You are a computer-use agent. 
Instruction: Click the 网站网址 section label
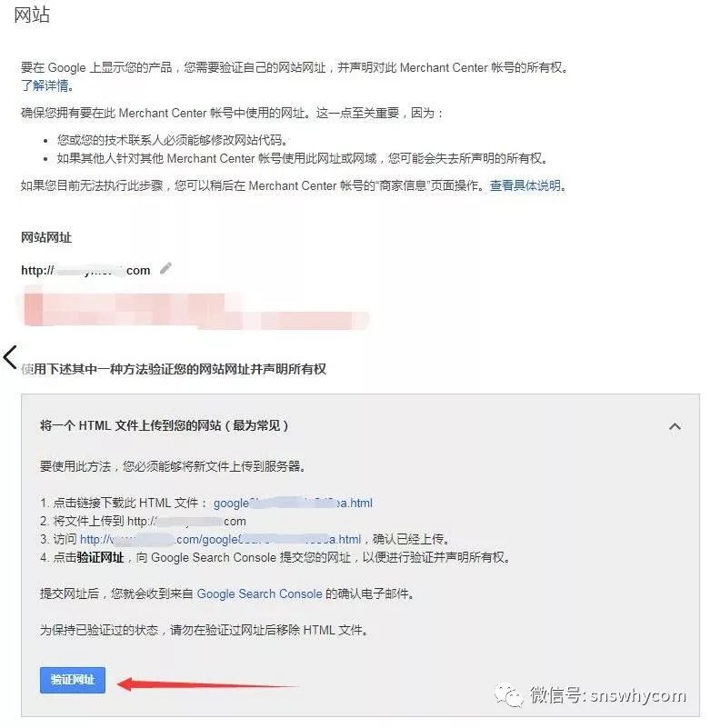tap(46, 238)
